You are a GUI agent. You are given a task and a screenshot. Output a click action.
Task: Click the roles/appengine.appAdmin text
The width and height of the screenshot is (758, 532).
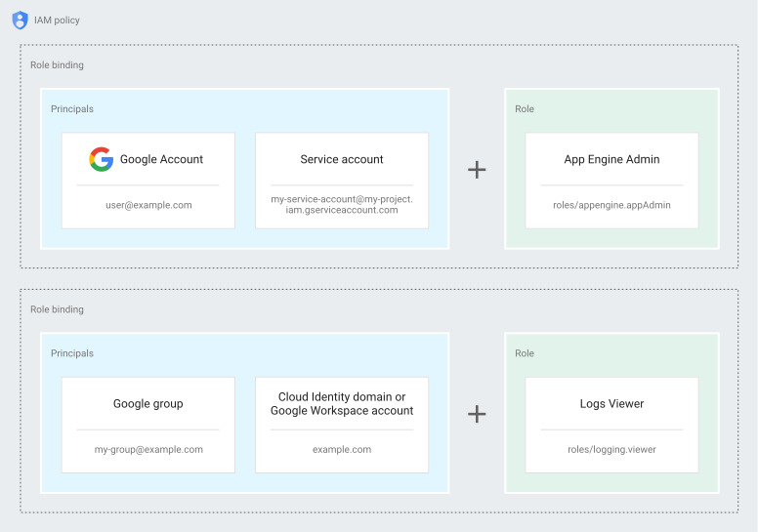point(612,205)
